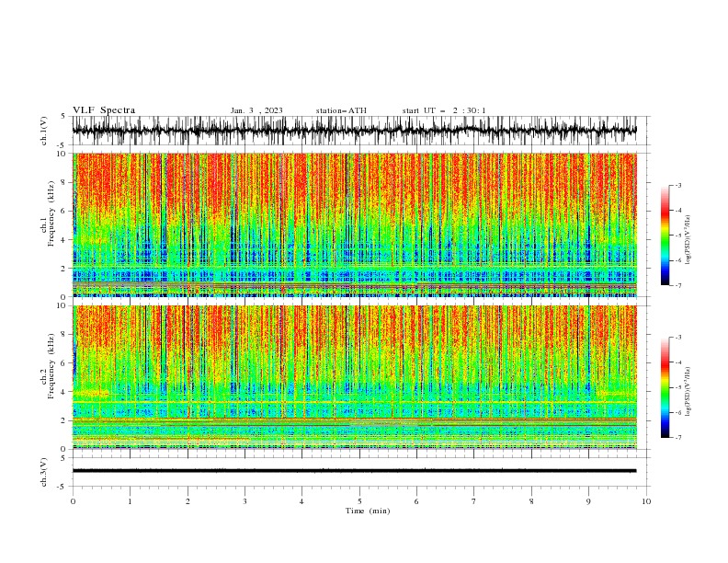The height and width of the screenshot is (563, 728).
Task: Click the 'start UT = 2 :30: 1' text
Action: pyautogui.click(x=444, y=110)
